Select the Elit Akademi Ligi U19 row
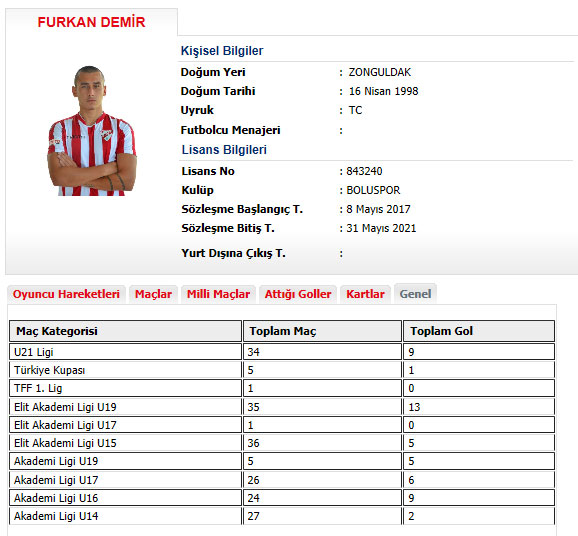The image size is (578, 536). 282,407
